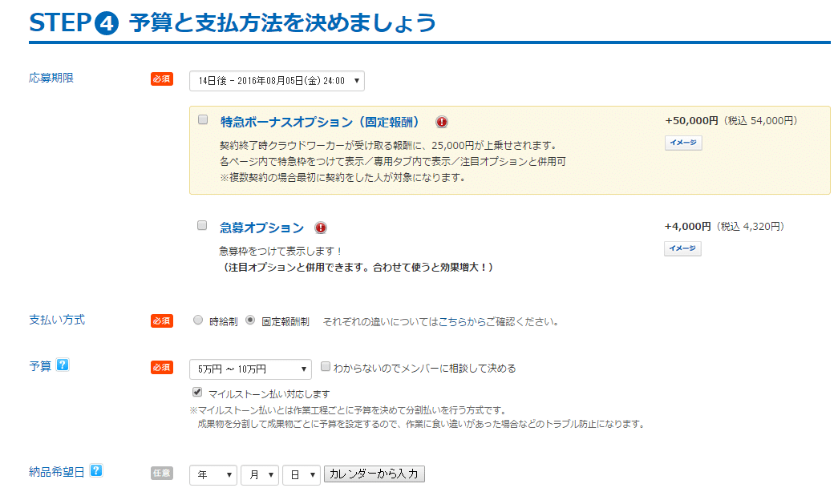Image resolution: width=838 pixels, height=504 pixels.
Task: Click the +4,000円 price text
Action: tap(688, 227)
